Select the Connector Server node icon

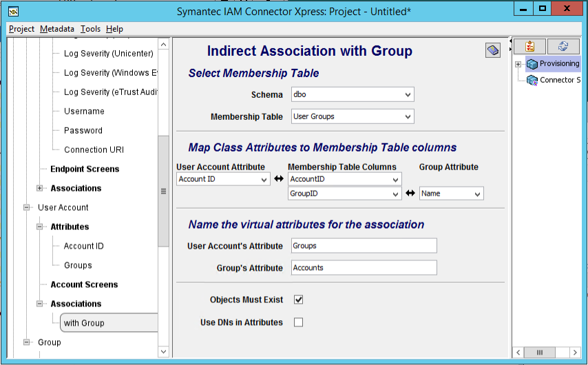(x=532, y=81)
